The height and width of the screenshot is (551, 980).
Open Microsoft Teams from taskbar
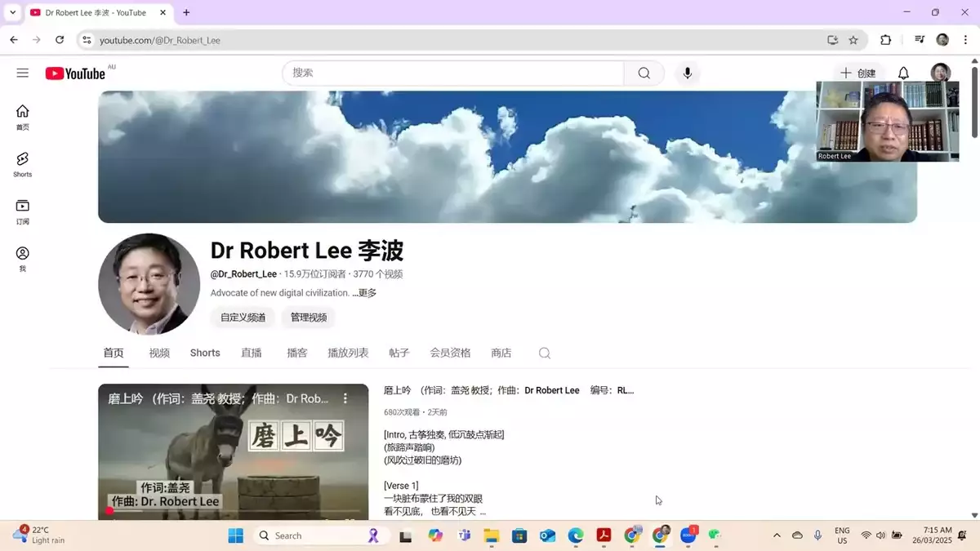464,535
